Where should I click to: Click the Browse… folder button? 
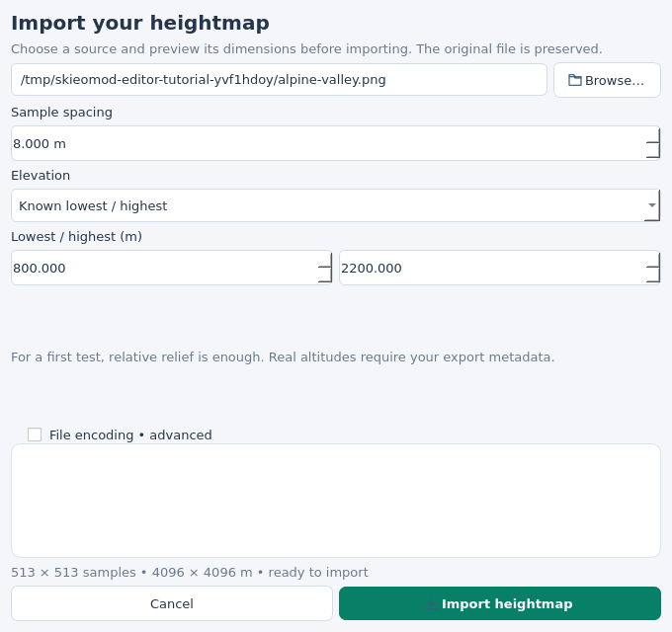coord(607,80)
